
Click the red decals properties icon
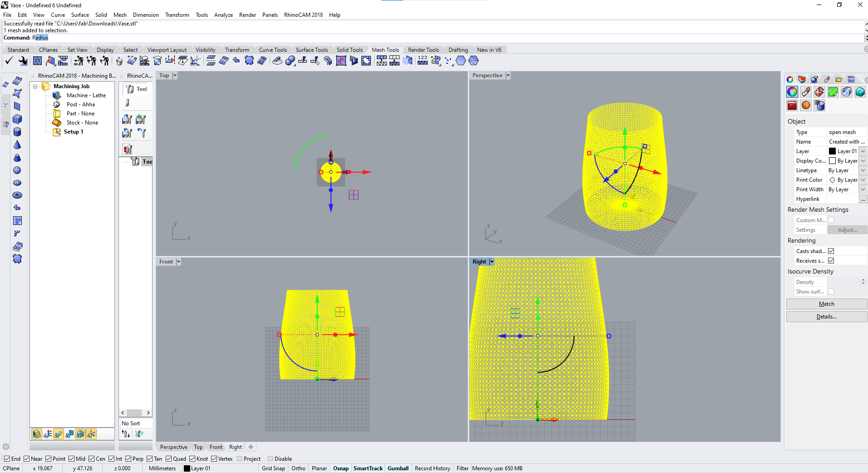(x=792, y=105)
